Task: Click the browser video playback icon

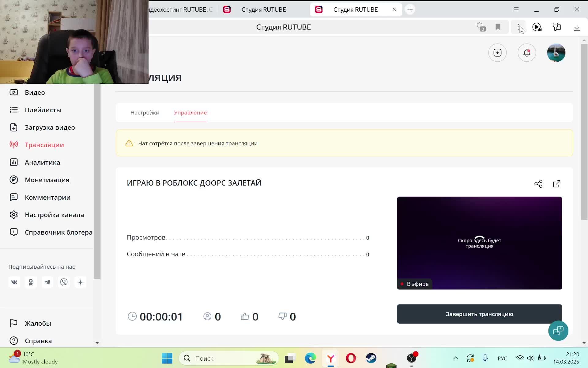Action: [x=537, y=27]
